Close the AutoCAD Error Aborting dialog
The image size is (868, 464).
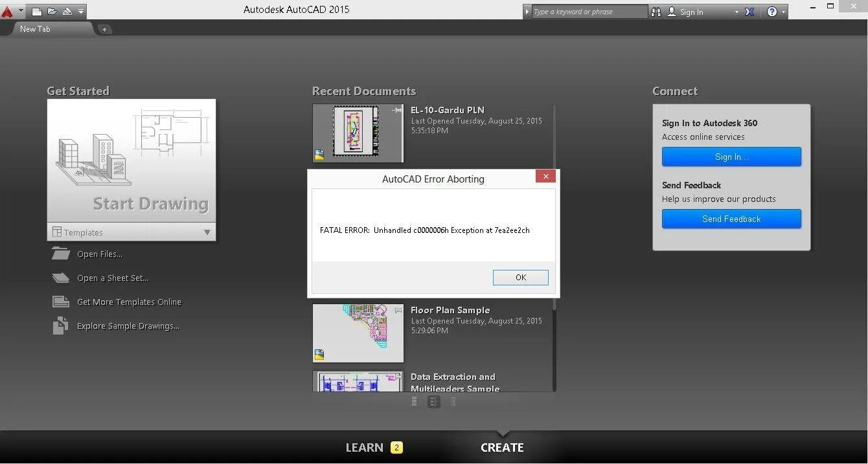coord(545,176)
